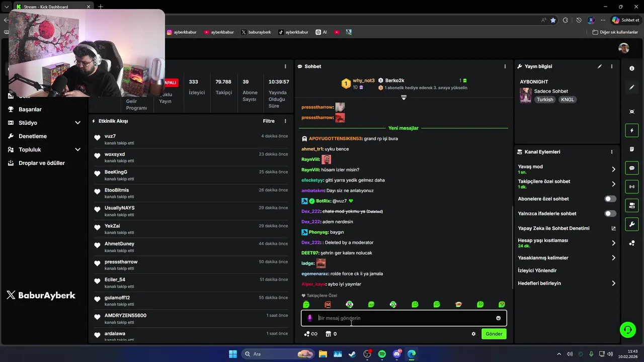Click the points infinity icon below chat
Viewport: 644px width, 362px height.
tap(311, 334)
